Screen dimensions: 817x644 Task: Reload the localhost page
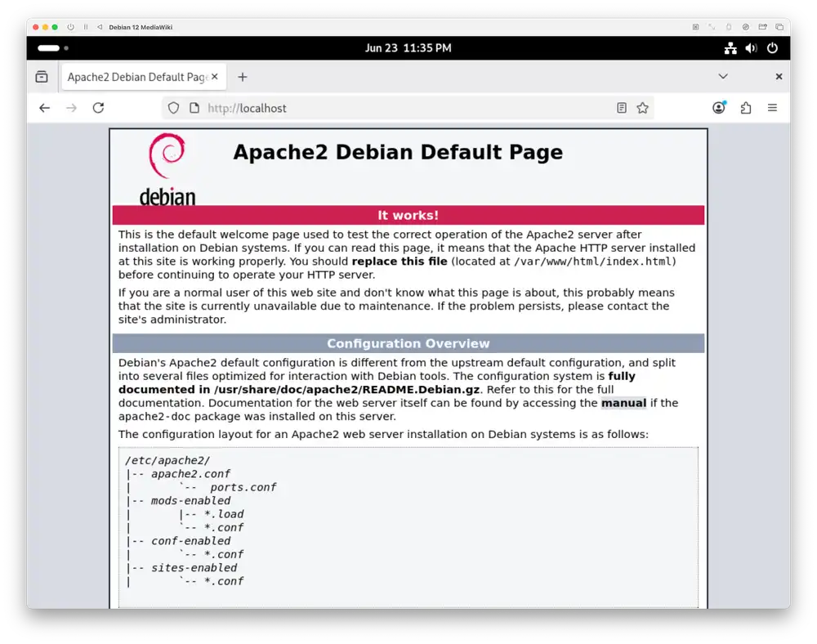tap(99, 108)
